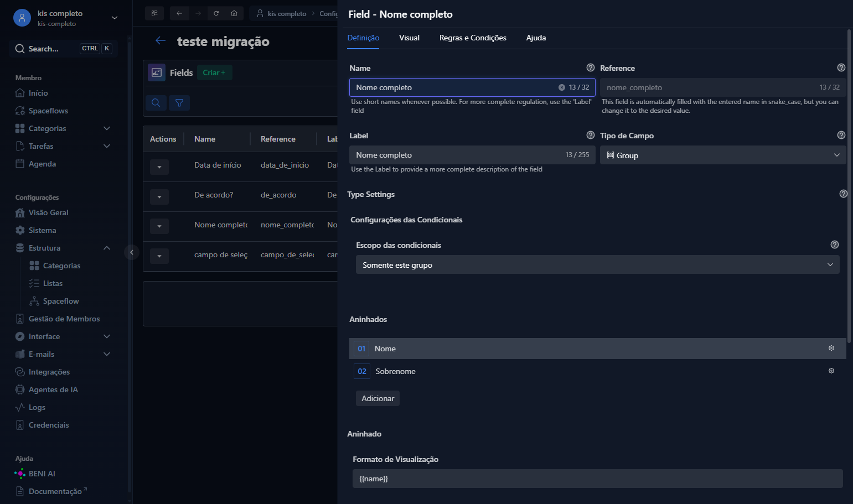
Task: Expand the Tarefas sidebar item
Action: coord(107,146)
